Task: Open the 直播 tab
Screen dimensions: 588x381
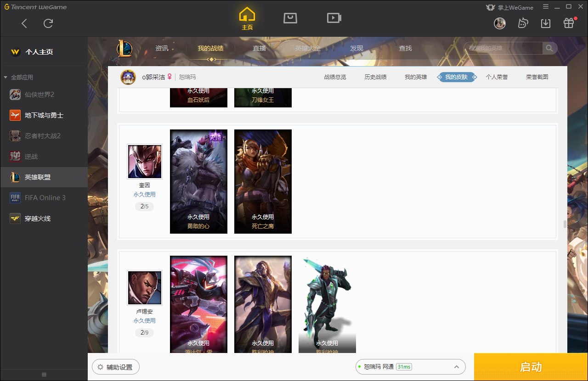Action: (x=259, y=48)
